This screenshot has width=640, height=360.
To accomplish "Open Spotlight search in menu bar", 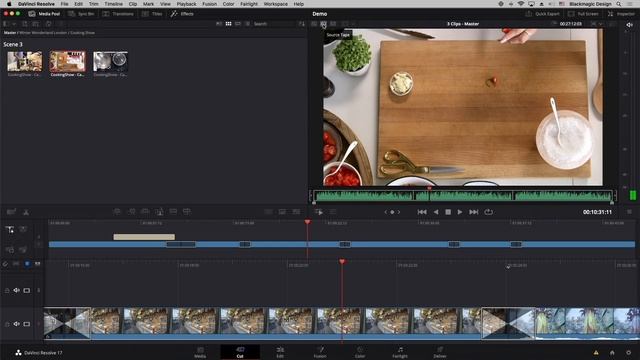I will (x=619, y=4).
